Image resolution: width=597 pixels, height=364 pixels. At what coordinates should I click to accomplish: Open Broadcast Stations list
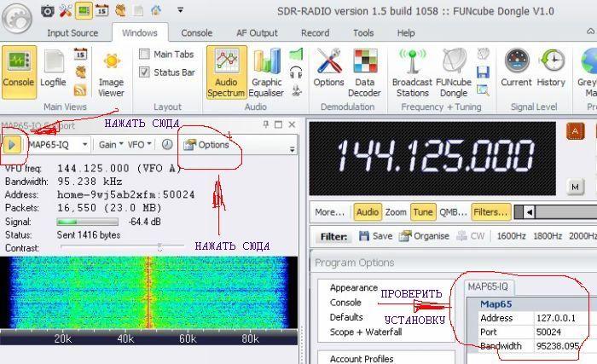[x=412, y=72]
